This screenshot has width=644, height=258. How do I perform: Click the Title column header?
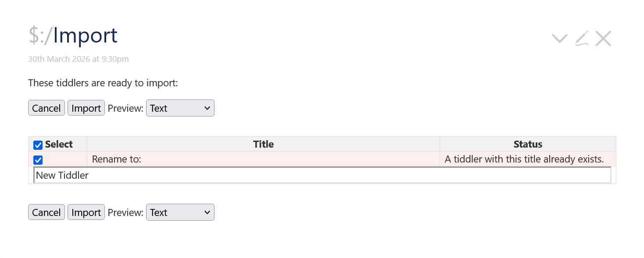pyautogui.click(x=263, y=144)
